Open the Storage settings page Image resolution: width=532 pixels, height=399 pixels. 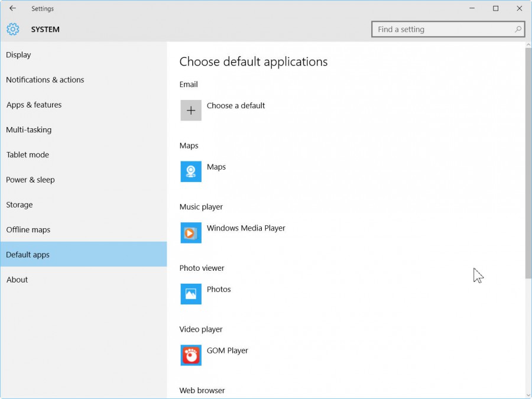point(19,205)
